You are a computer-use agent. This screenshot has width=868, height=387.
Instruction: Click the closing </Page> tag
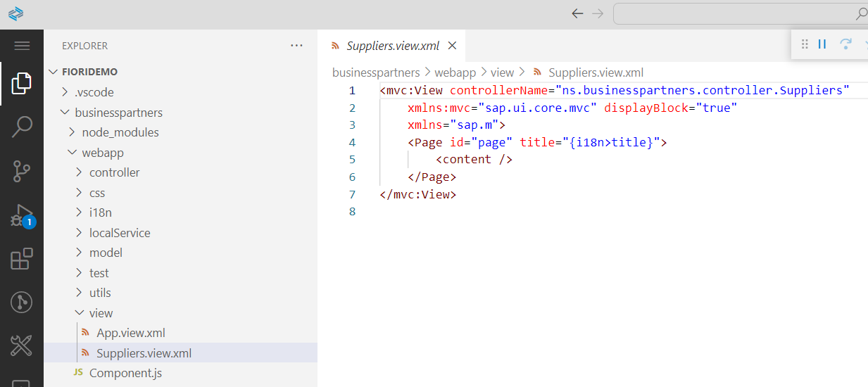point(432,177)
